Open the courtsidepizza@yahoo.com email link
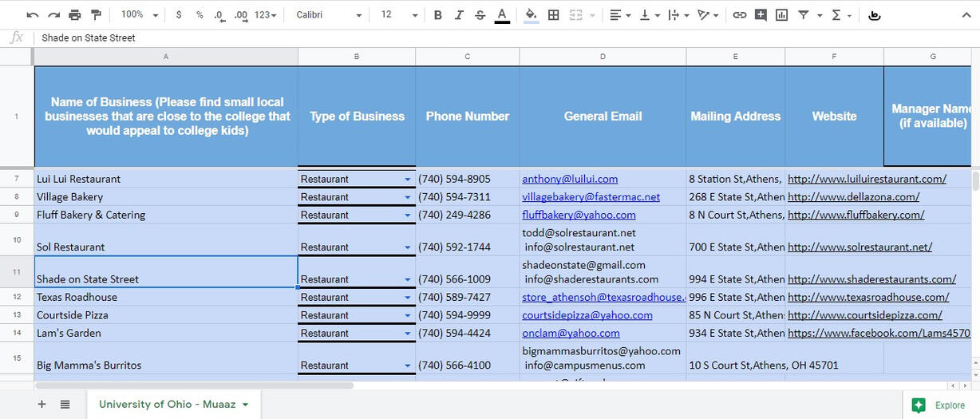 (x=587, y=315)
